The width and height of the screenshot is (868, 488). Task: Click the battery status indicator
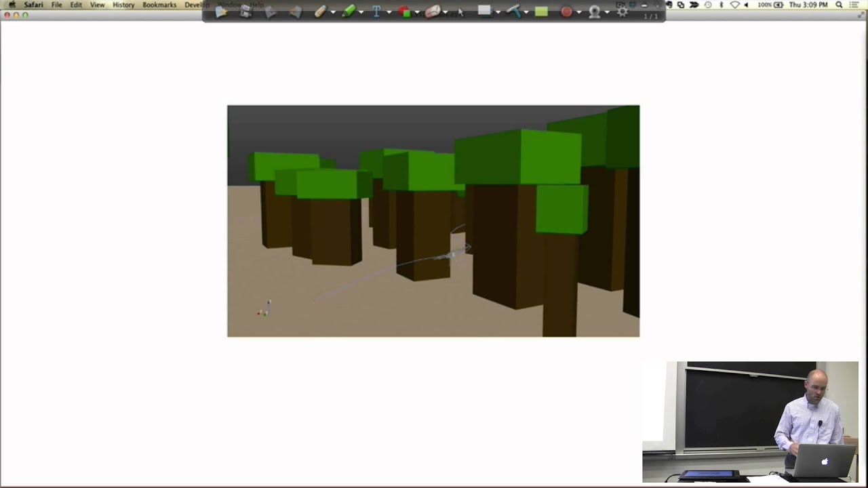pyautogui.click(x=770, y=5)
